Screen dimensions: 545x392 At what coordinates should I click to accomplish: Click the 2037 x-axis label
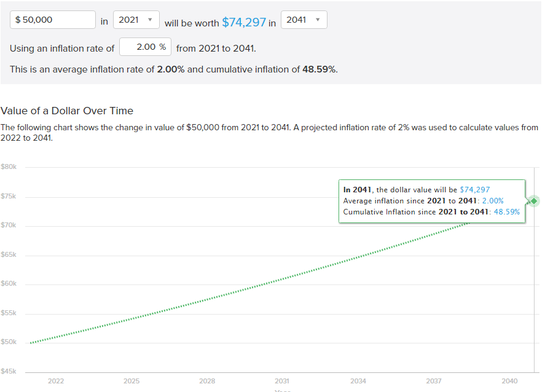434,381
